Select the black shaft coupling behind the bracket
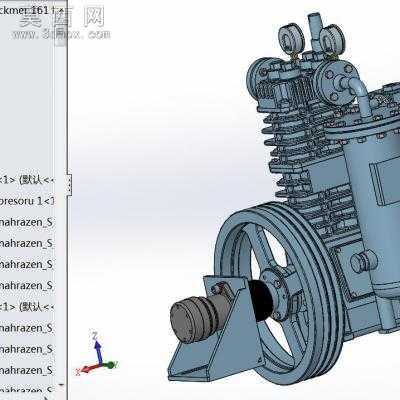 [261, 300]
